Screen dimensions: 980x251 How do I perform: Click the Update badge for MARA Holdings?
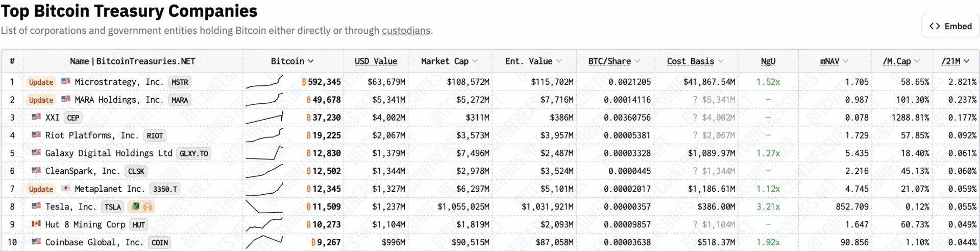pyautogui.click(x=41, y=100)
